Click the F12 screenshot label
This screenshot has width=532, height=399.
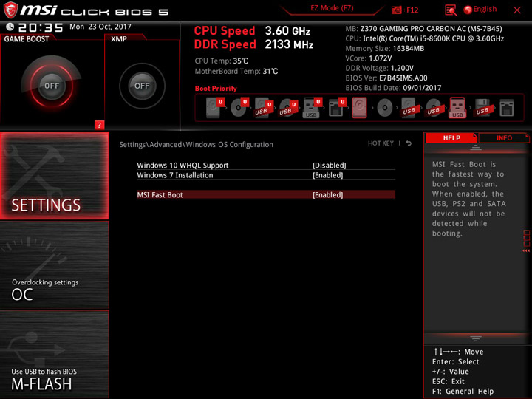(x=412, y=10)
